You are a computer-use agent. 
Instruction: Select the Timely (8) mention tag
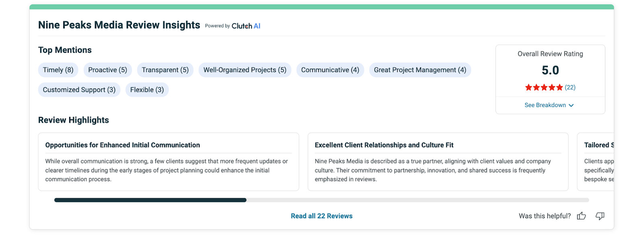58,70
